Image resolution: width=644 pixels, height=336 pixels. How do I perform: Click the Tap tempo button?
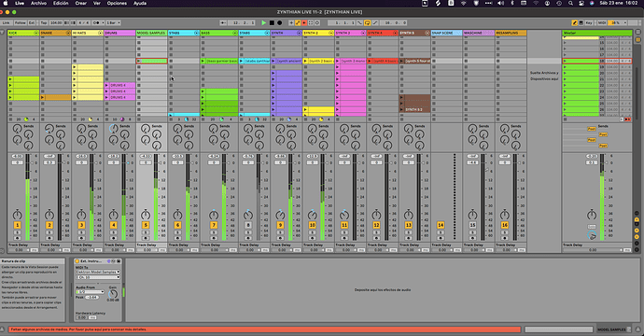[44, 23]
